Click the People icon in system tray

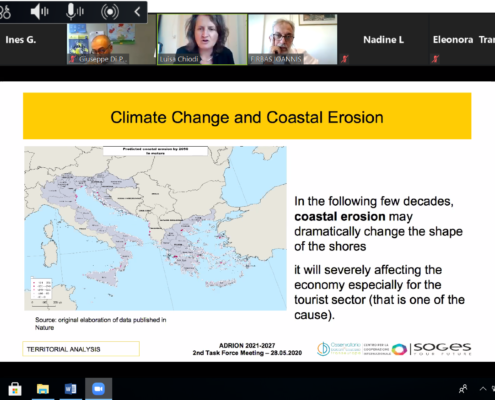pos(463,389)
